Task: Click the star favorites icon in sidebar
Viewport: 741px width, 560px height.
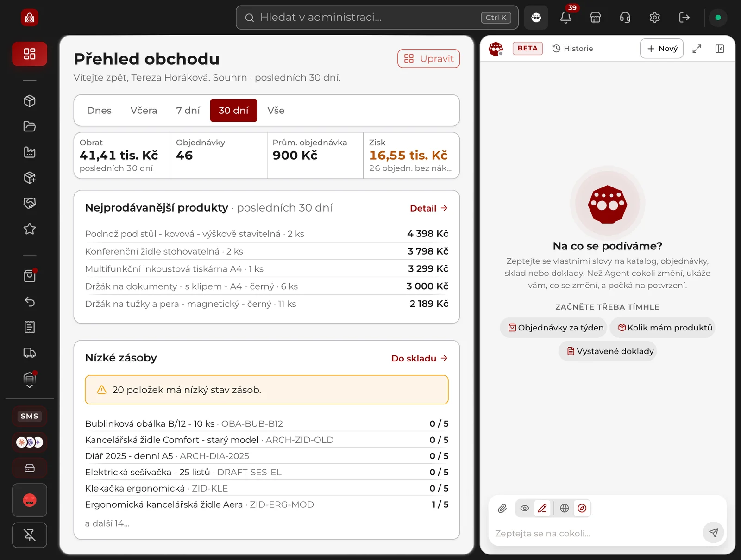Action: click(30, 229)
